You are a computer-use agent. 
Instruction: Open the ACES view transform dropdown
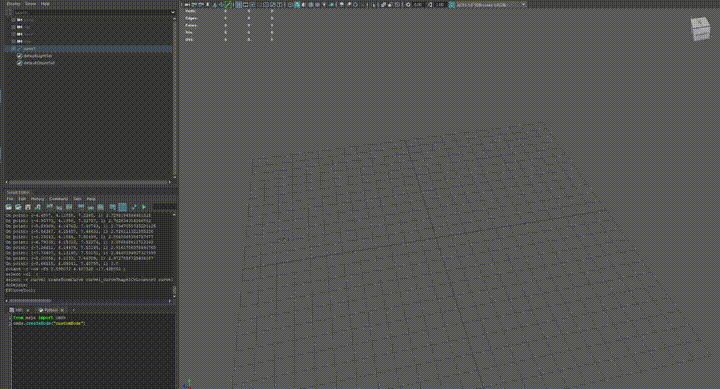tap(492, 5)
